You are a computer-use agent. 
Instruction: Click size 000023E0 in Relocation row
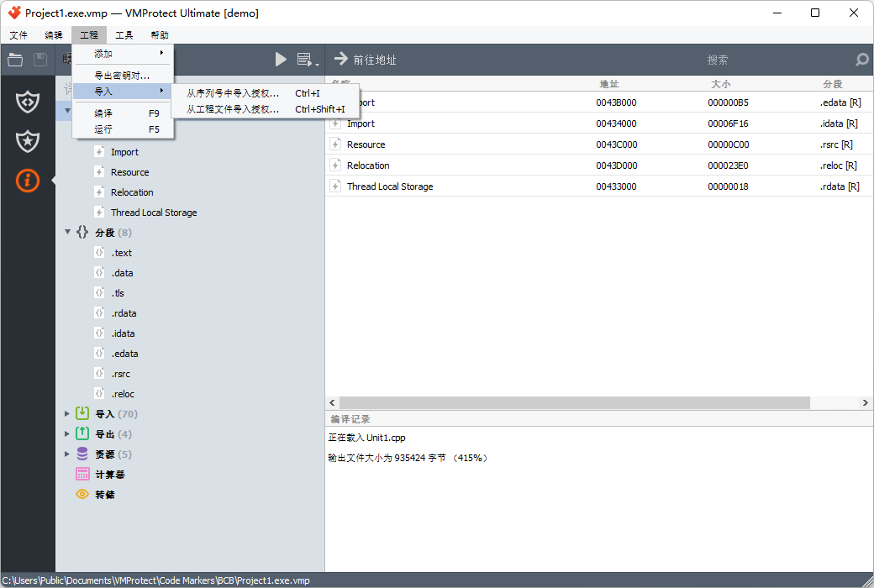[x=728, y=165]
